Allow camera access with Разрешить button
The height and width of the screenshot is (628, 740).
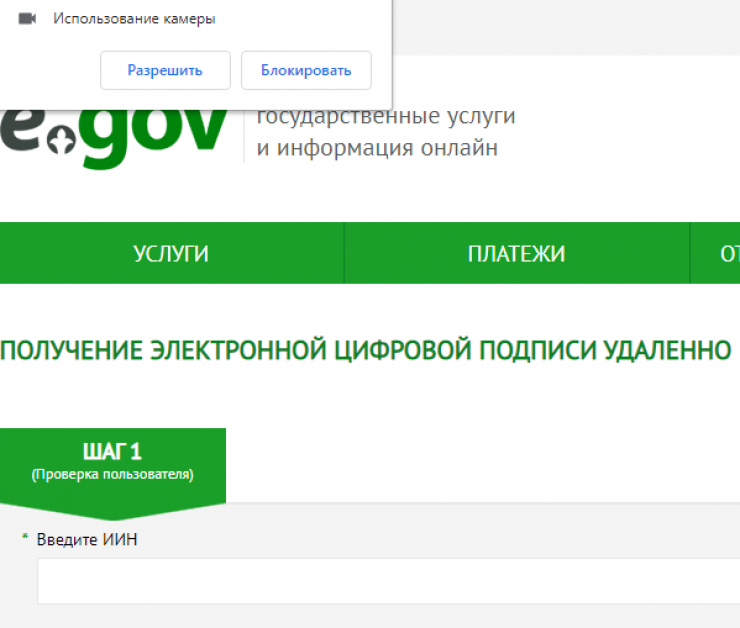(165, 70)
